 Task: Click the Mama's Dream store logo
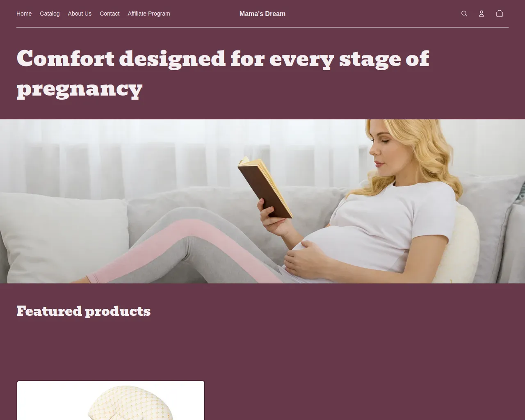262,14
